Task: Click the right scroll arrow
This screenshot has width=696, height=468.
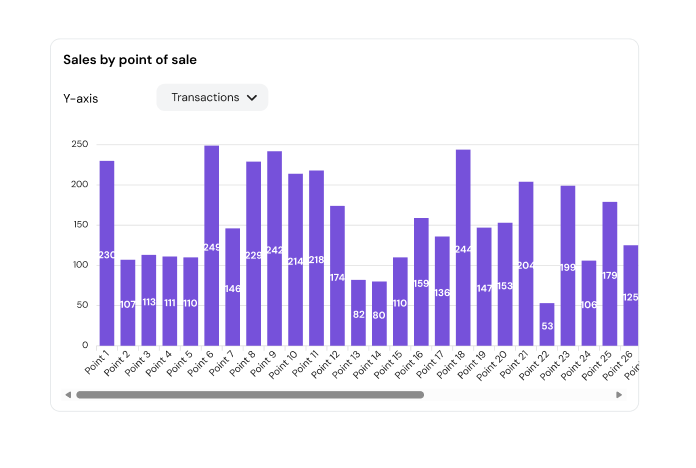Action: [619, 395]
